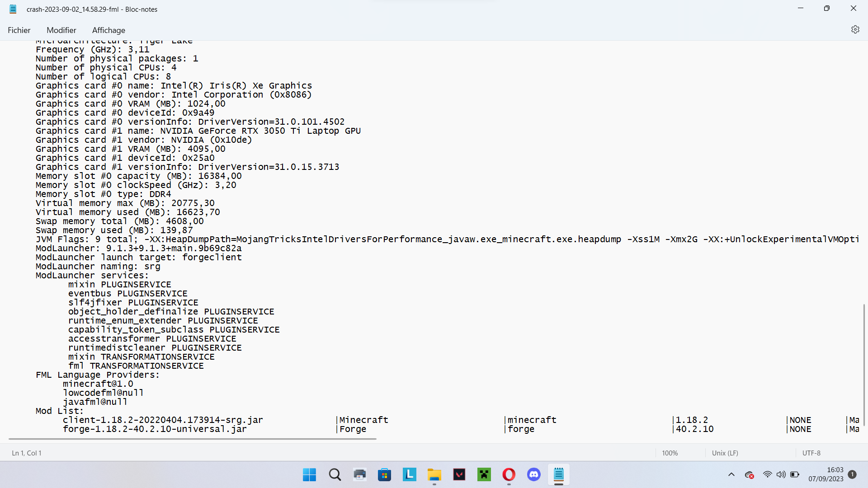The width and height of the screenshot is (868, 488).
Task: Open the Affichage menu
Action: coord(108,30)
